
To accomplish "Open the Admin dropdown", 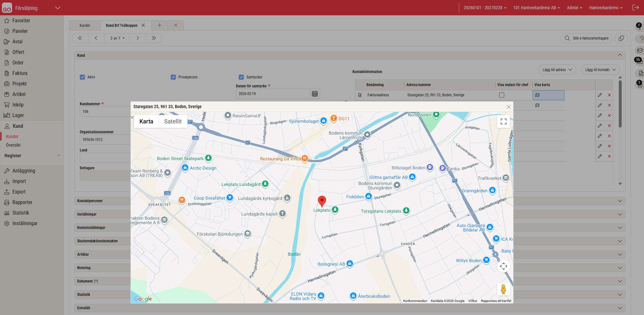I will pyautogui.click(x=574, y=8).
